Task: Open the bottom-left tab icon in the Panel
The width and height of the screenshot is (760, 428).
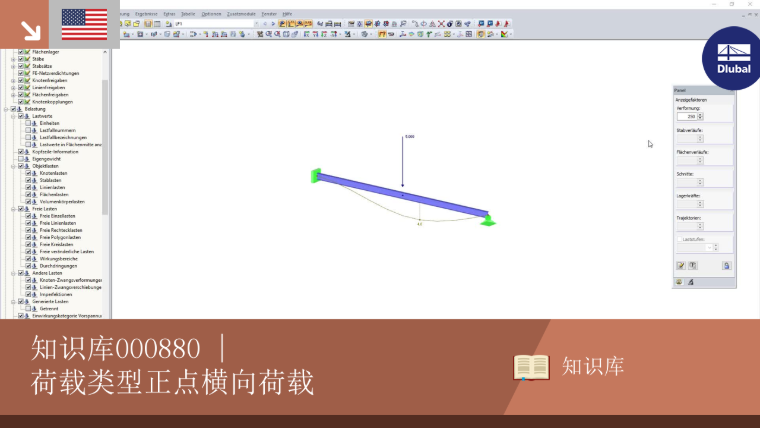Action: pos(679,282)
